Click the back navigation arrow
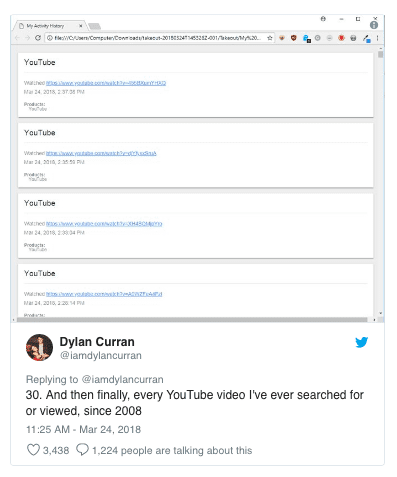This screenshot has width=397, height=477. pos(17,38)
